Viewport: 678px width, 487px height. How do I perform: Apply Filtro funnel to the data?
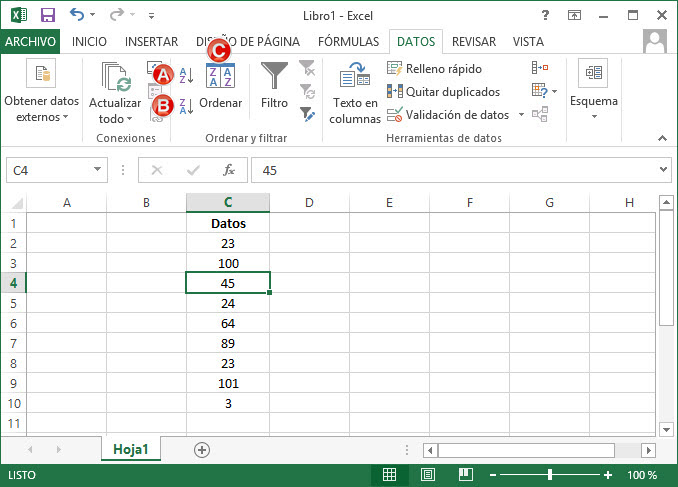pos(274,87)
